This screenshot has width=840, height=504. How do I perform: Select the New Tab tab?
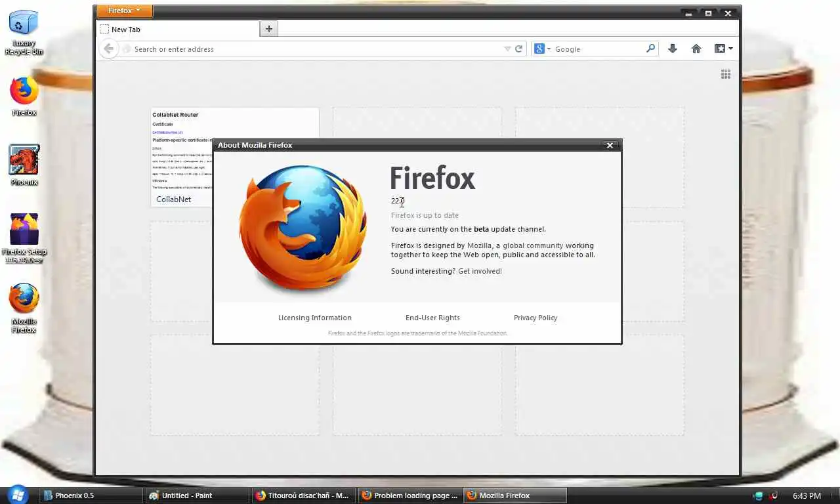(x=178, y=29)
